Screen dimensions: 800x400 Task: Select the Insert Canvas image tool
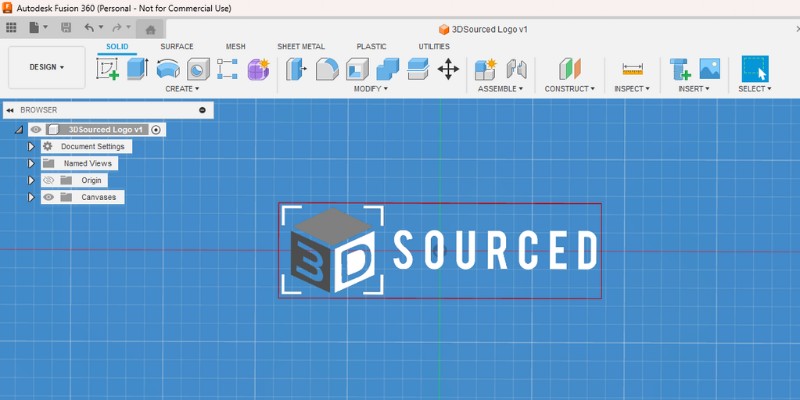tap(710, 68)
